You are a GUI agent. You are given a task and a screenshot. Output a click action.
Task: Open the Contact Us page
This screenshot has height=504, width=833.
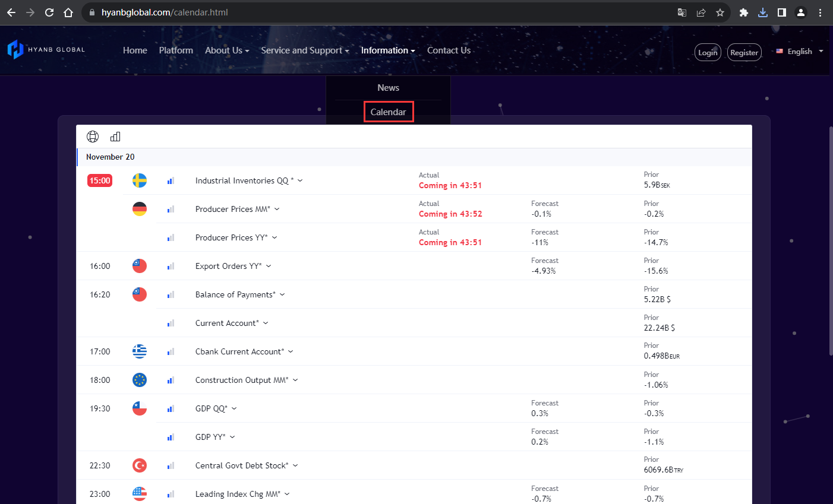[x=449, y=50]
